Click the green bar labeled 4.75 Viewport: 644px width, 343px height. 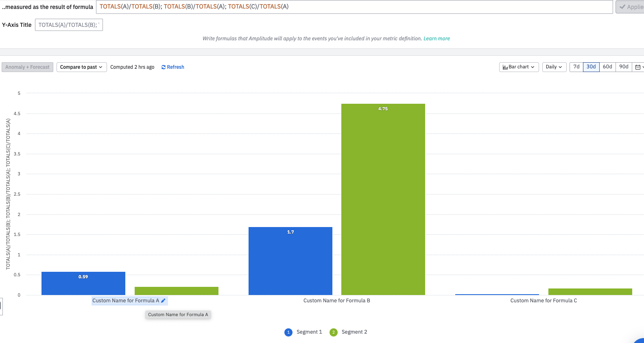(x=383, y=199)
